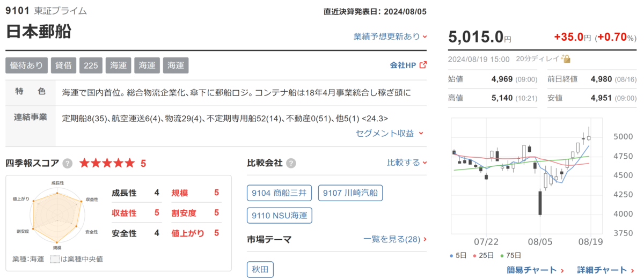The width and height of the screenshot is (644, 280).
Task: Click the 東証プライム market label
Action: [x=60, y=11]
